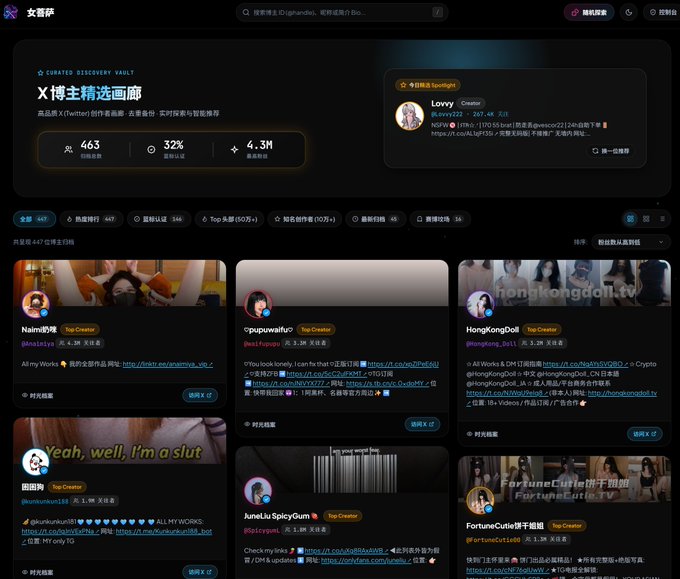Image resolution: width=680 pixels, height=579 pixels.
Task: Click the 3.2M 关注者 follower chip on HongKongDoll
Action: click(x=544, y=343)
